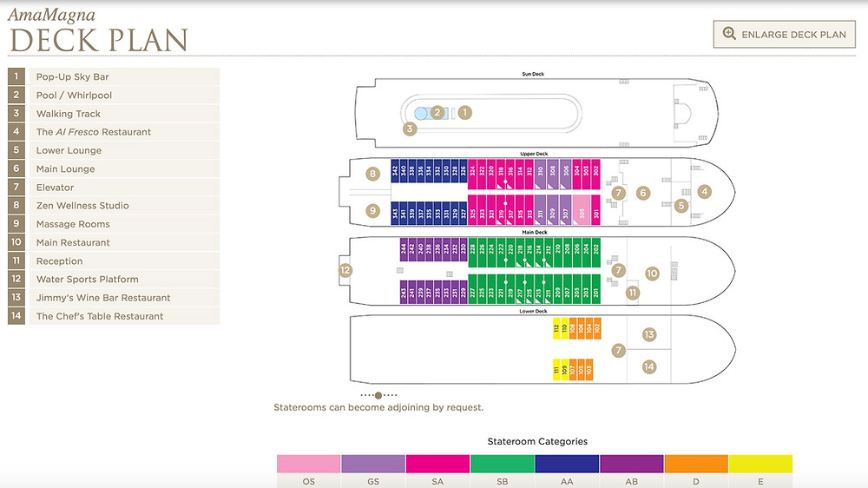This screenshot has width=868, height=488.
Task: Click marker 5 on the Upper Deck
Action: tap(681, 206)
